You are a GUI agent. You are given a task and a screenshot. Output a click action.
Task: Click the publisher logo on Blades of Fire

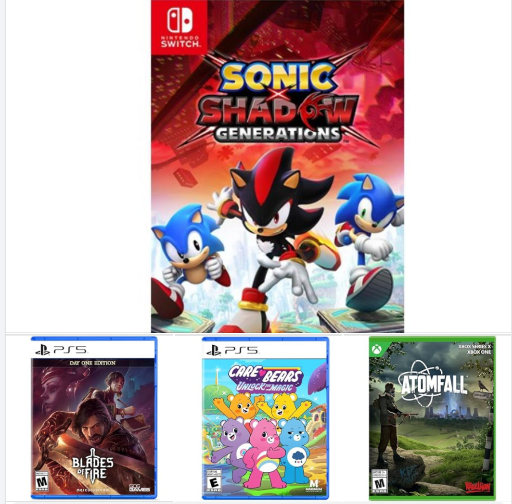[x=140, y=488]
